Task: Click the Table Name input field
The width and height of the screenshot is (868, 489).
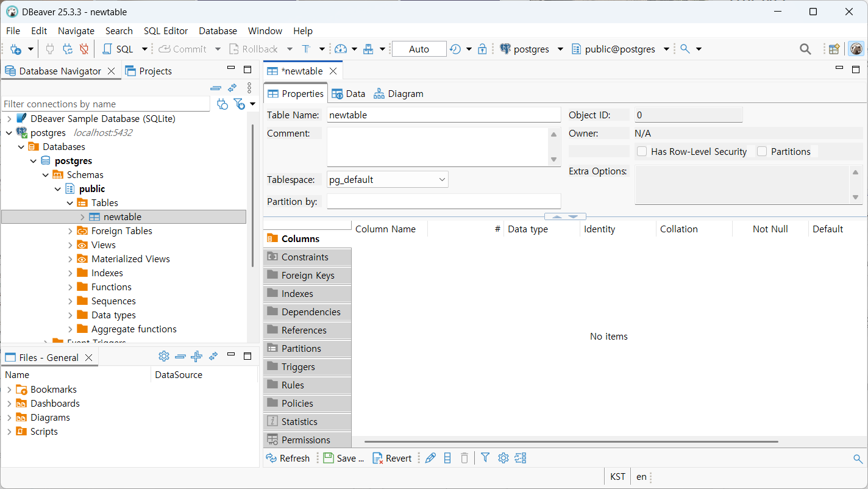Action: tap(444, 115)
